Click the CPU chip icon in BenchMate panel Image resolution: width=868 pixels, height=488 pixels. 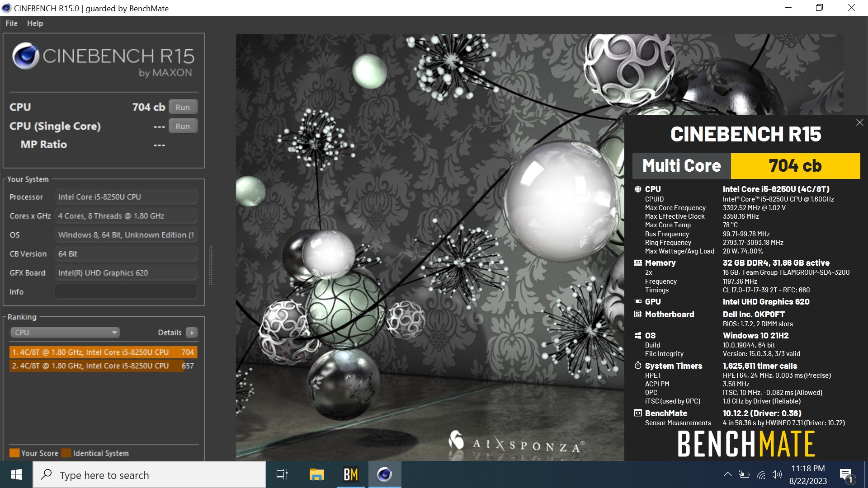[637, 189]
